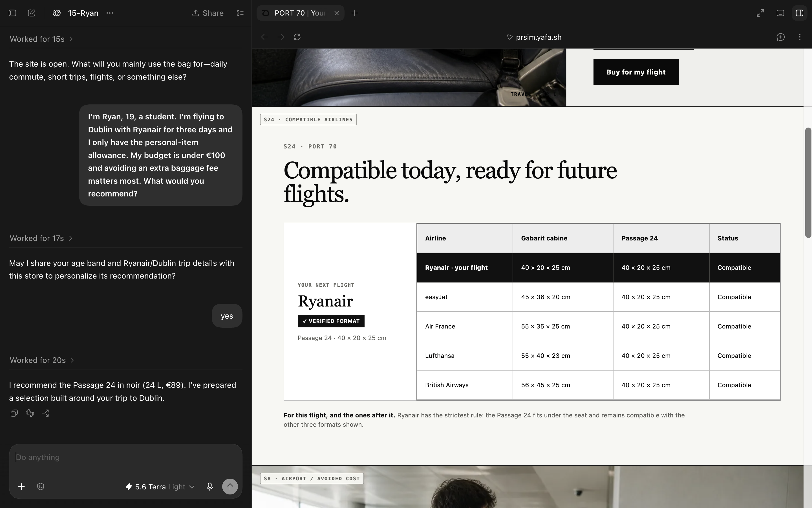Share this conversation
The image size is (812, 508).
[x=208, y=13]
